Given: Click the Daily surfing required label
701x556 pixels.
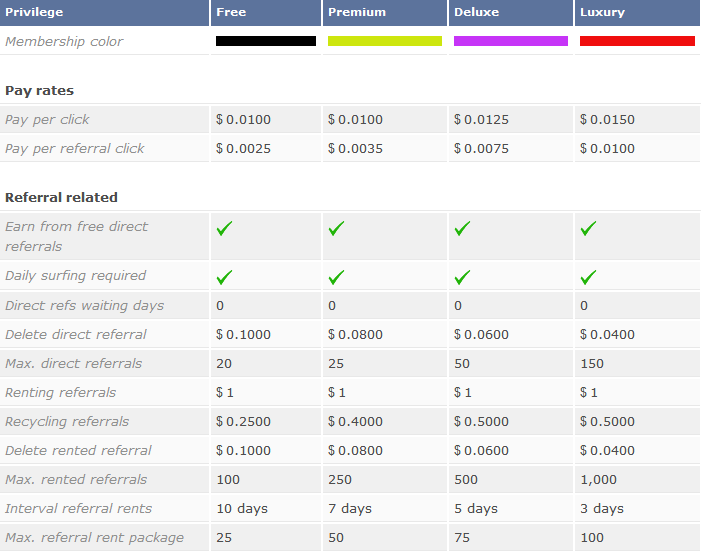Looking at the screenshot, I should 75,276.
